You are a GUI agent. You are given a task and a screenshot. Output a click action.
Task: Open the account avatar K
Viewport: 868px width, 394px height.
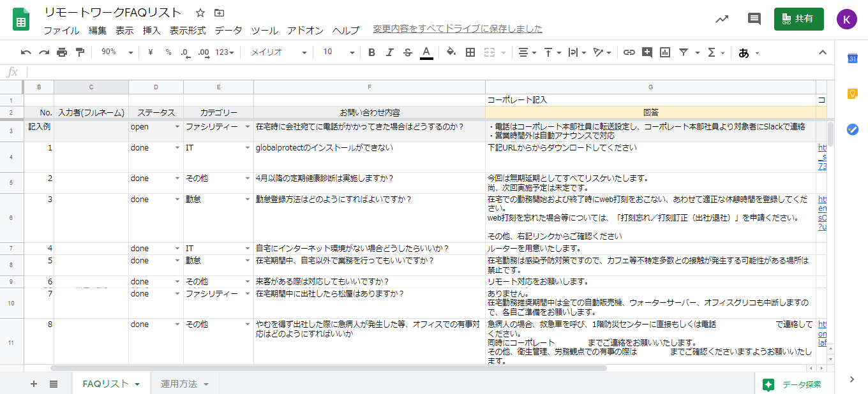click(x=847, y=19)
